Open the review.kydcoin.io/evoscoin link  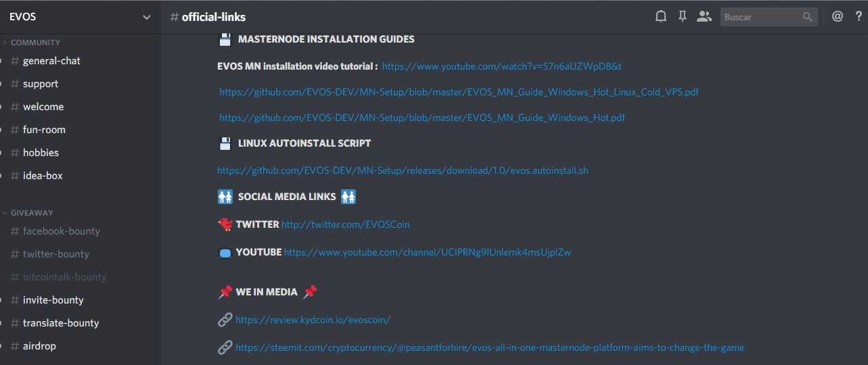pos(313,320)
